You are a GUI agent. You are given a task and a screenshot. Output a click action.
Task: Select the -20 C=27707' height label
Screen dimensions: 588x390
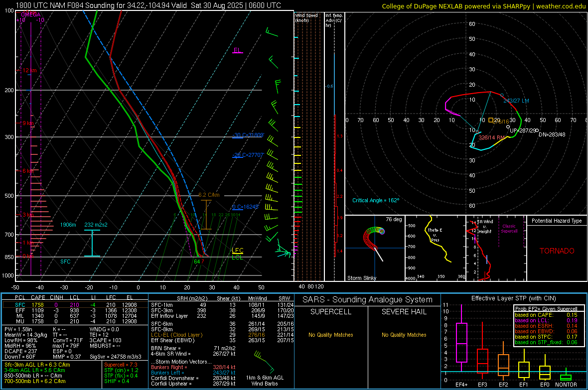(248, 155)
